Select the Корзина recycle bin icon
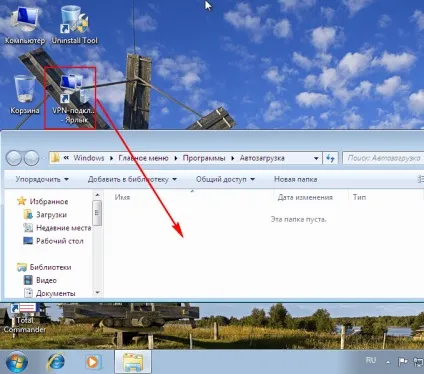The image size is (424, 374). click(x=25, y=95)
